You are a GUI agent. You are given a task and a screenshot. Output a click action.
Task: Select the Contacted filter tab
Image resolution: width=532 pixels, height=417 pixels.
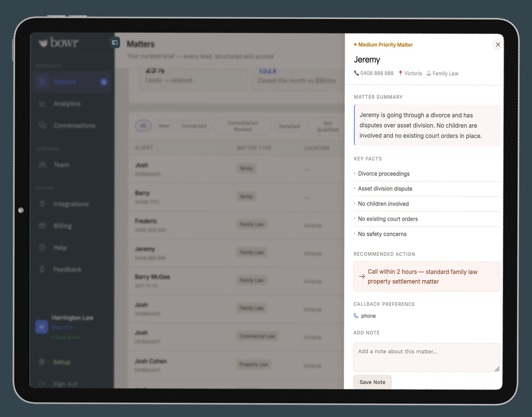194,126
